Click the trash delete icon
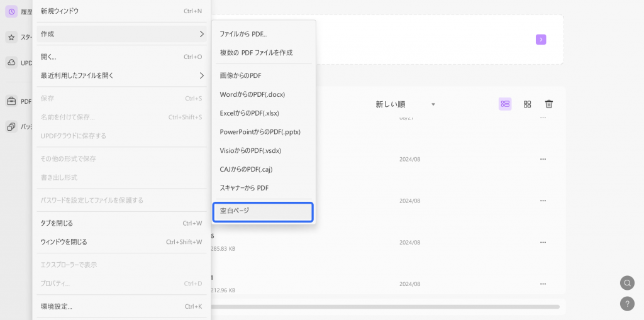Viewport: 644px width, 320px height. (x=548, y=104)
